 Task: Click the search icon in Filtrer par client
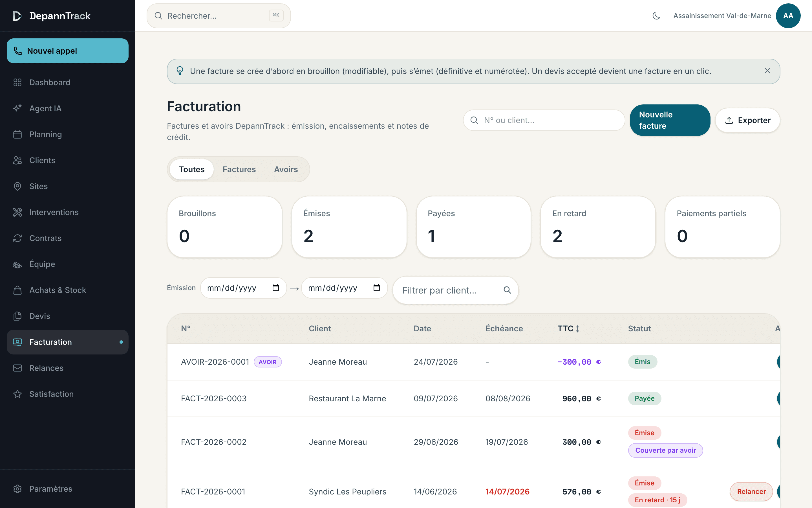click(507, 290)
